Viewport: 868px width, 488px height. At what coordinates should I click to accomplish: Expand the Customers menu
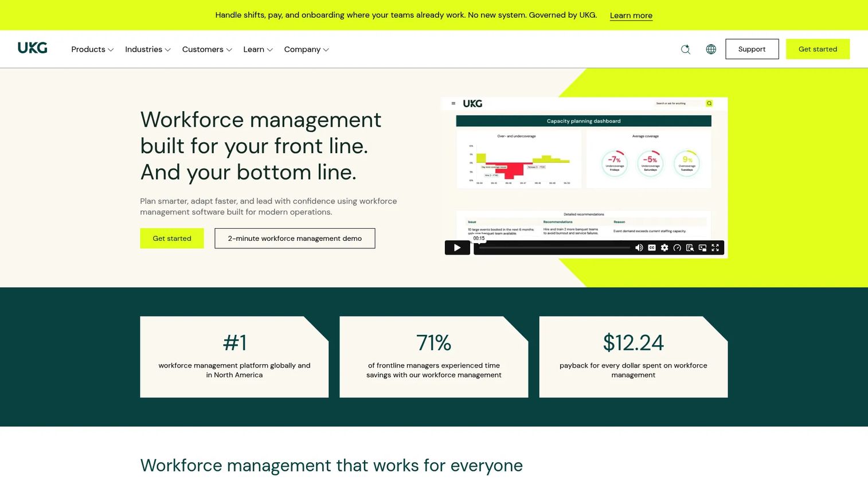coord(207,49)
